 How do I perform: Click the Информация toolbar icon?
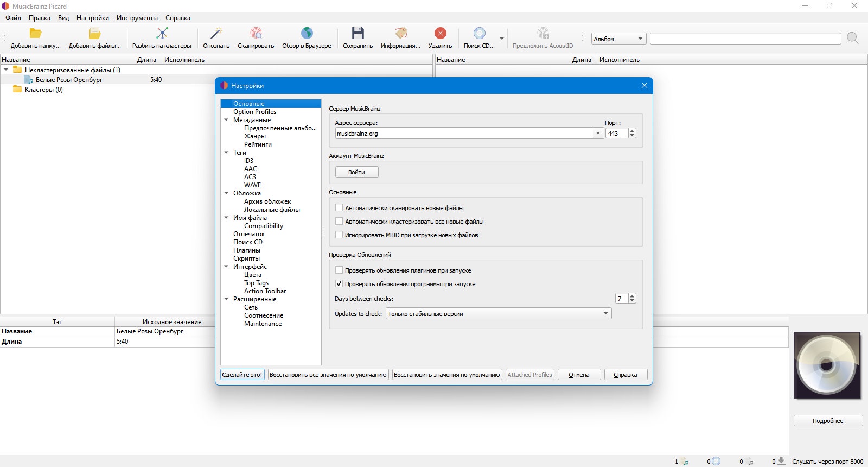click(400, 33)
